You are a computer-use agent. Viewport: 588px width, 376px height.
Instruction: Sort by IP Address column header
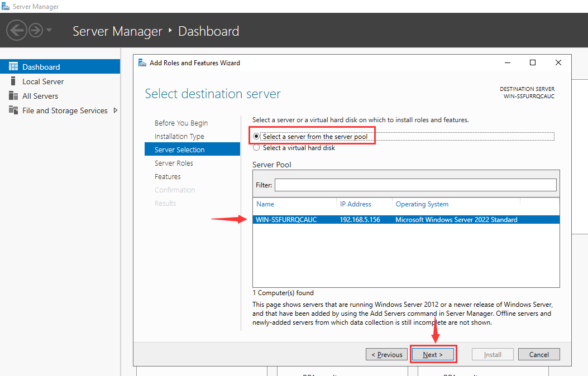(364, 204)
